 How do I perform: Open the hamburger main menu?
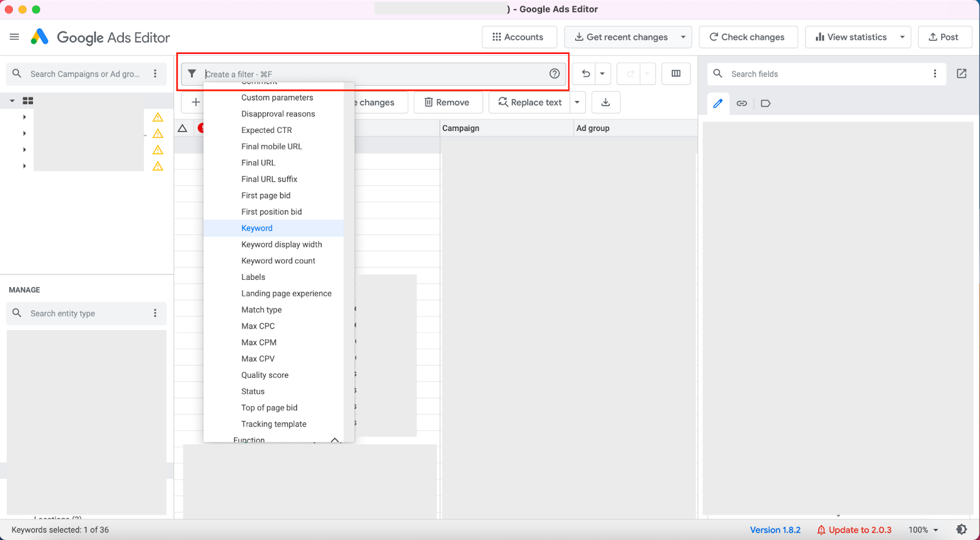coord(14,37)
